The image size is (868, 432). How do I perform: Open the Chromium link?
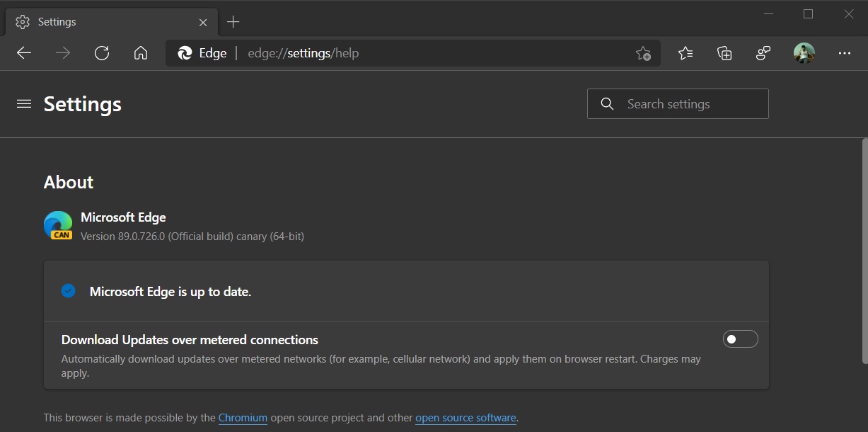coord(243,418)
